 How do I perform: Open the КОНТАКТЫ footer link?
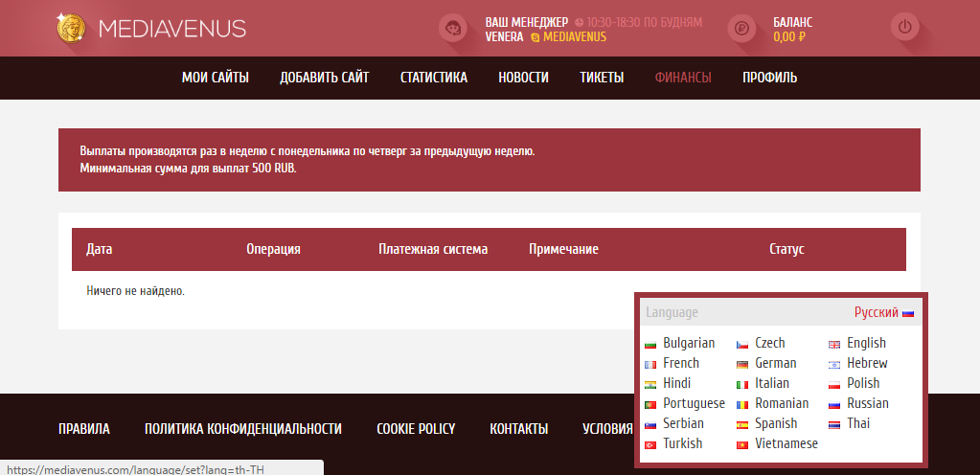tap(519, 429)
